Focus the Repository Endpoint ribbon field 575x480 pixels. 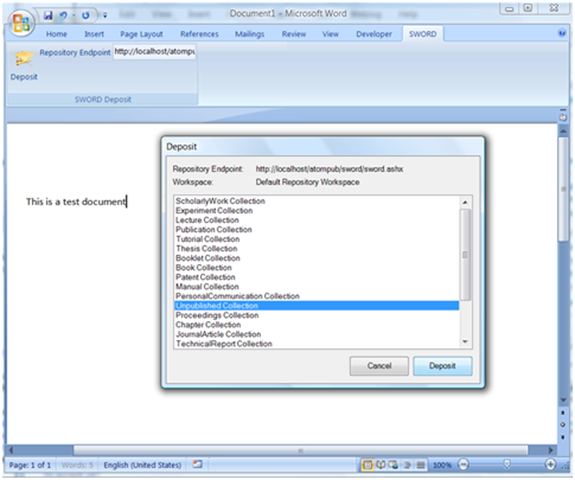(x=154, y=52)
